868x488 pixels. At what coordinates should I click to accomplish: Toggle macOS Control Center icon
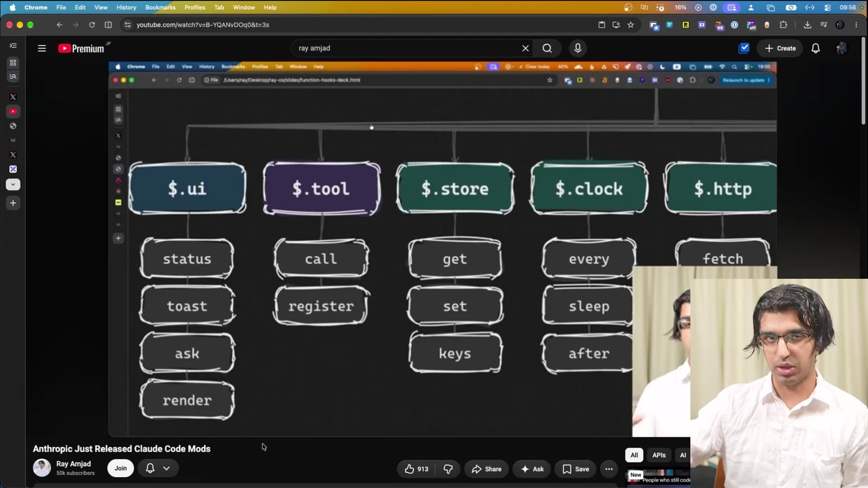(827, 8)
